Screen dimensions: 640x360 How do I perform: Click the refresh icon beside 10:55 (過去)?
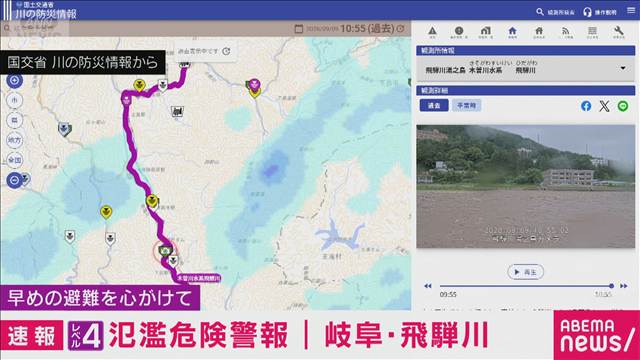(x=401, y=29)
